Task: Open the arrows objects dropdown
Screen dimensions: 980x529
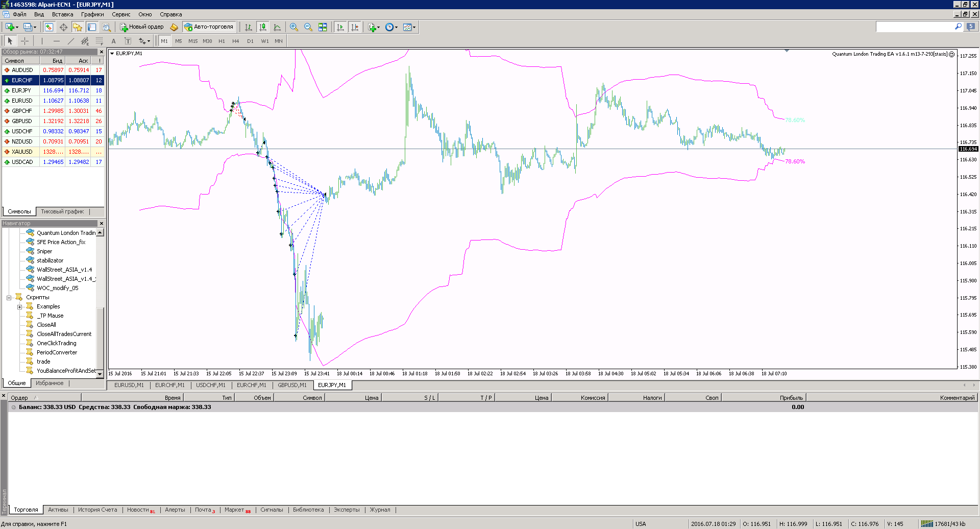Action: [144, 41]
